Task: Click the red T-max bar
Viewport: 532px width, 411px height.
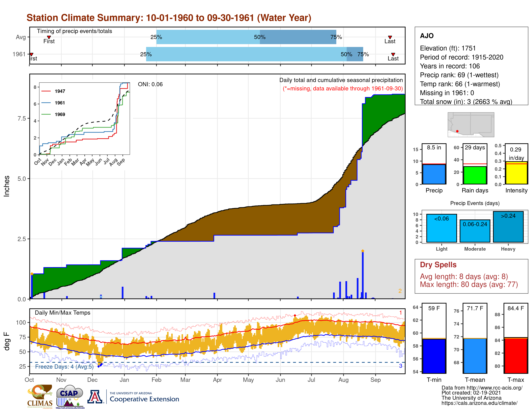Action: (516, 356)
